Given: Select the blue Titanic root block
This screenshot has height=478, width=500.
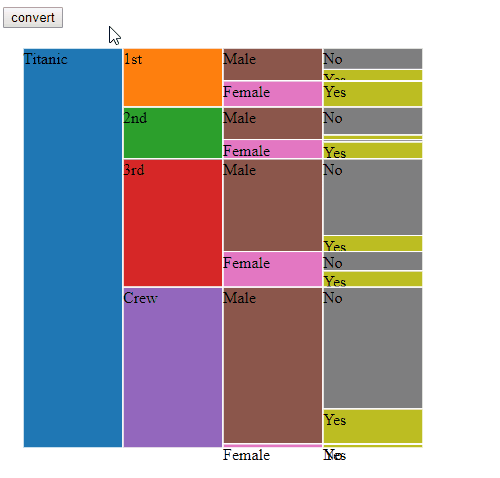Looking at the screenshot, I should 73,248.
